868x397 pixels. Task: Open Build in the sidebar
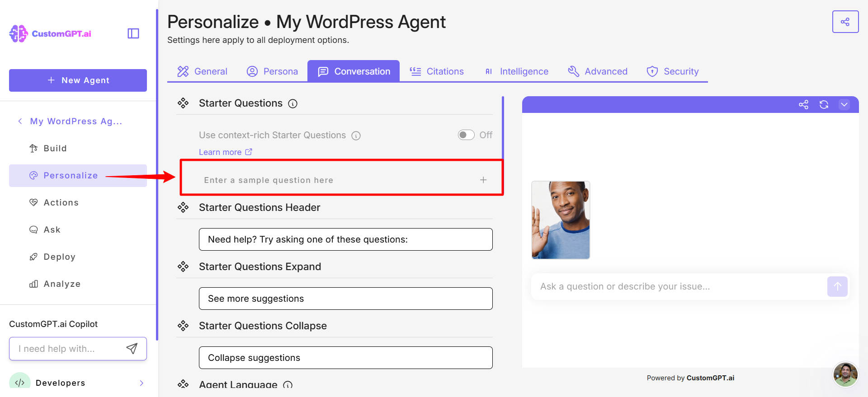pos(78,148)
